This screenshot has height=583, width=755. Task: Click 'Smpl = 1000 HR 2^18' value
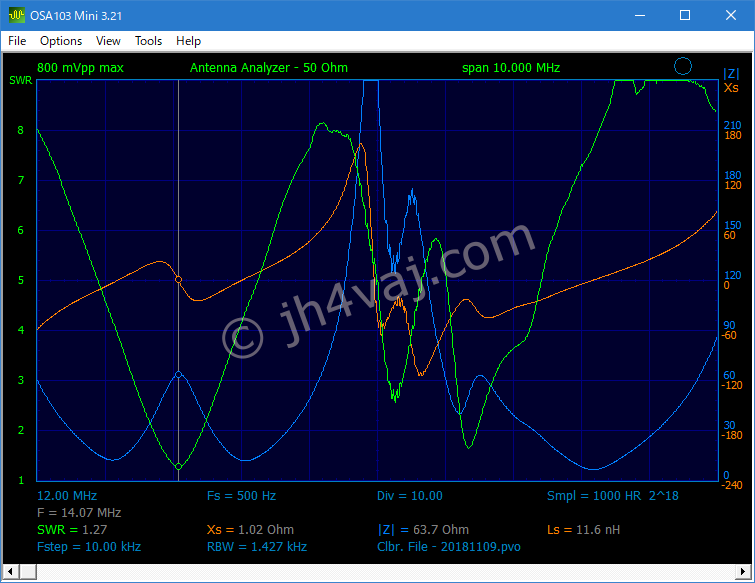pyautogui.click(x=612, y=496)
